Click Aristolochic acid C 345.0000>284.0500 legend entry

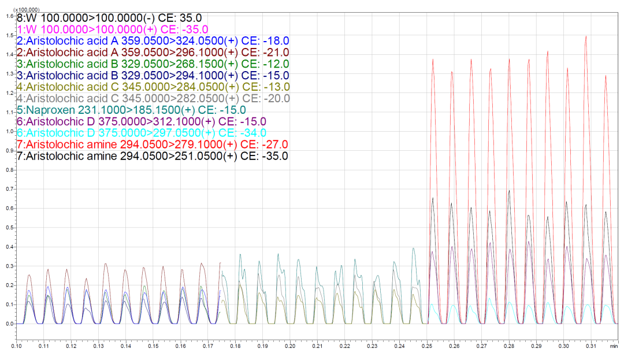pyautogui.click(x=153, y=87)
